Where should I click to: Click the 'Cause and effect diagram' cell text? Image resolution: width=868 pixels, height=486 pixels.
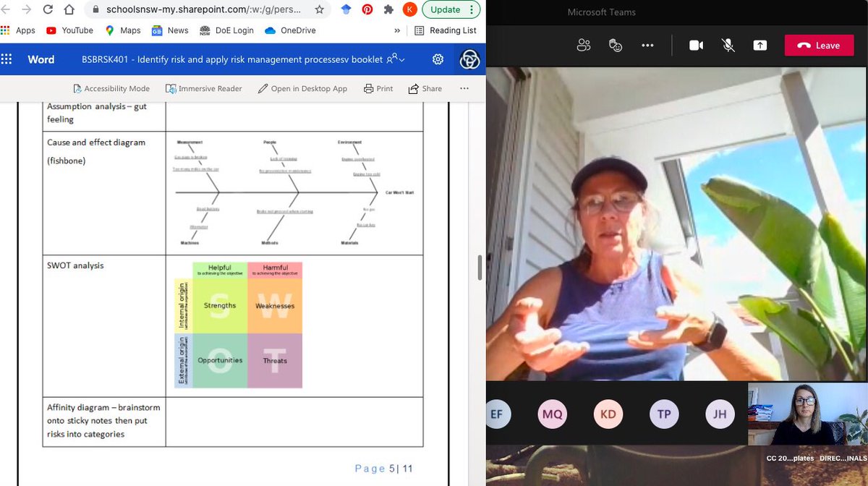pyautogui.click(x=96, y=142)
